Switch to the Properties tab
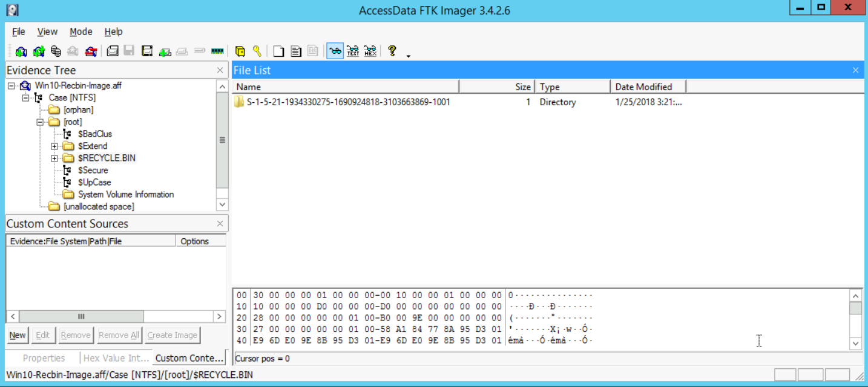This screenshot has height=387, width=868. [x=44, y=358]
